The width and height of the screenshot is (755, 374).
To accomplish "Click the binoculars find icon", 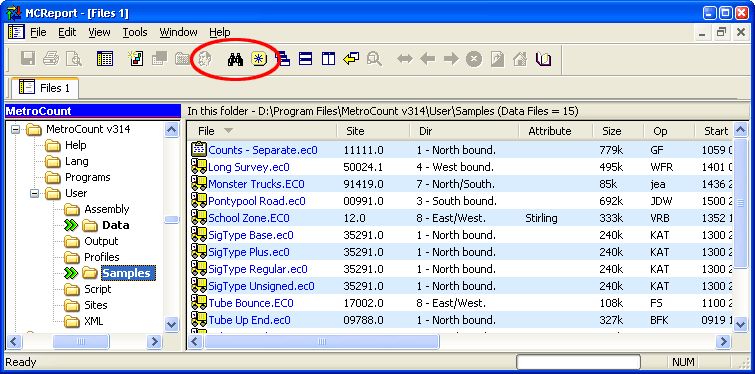I will (235, 59).
